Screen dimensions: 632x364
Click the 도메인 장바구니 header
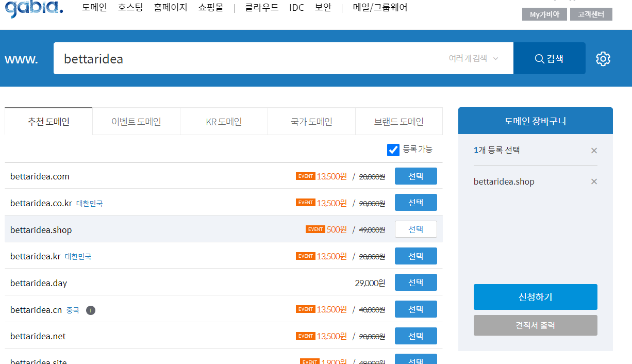point(536,121)
